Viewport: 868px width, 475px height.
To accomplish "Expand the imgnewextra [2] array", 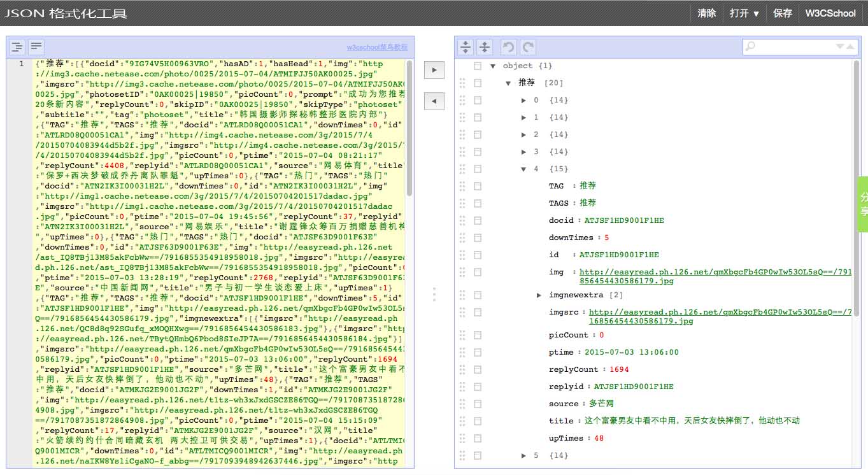I will 539,295.
